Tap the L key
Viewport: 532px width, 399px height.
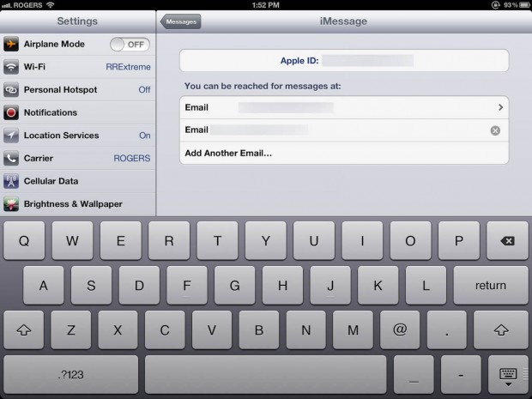pos(426,286)
